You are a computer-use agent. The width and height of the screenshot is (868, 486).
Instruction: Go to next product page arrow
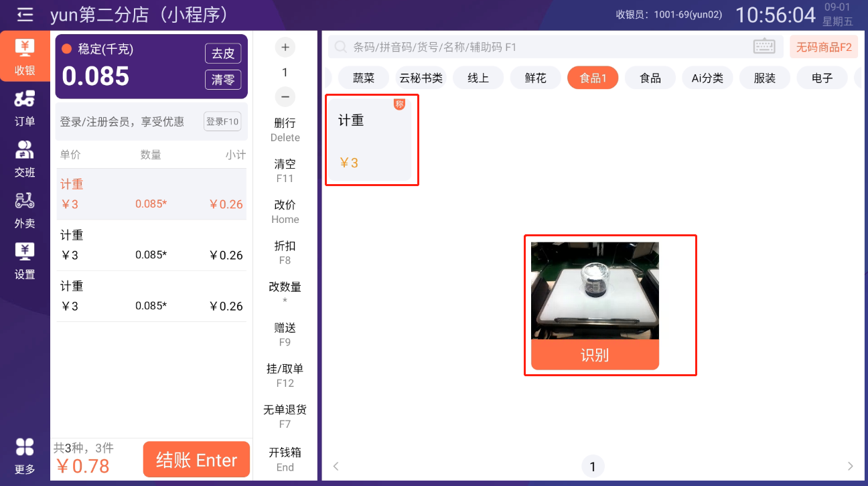pos(851,466)
